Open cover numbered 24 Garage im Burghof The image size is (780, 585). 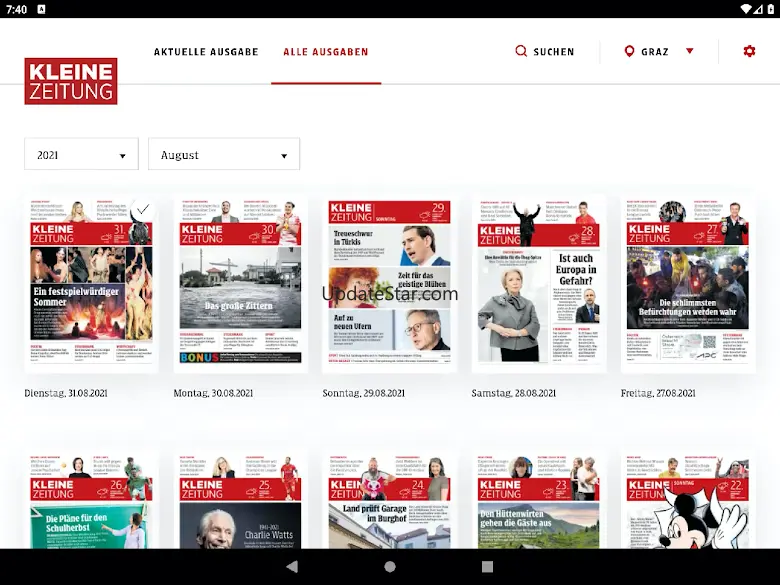click(390, 500)
